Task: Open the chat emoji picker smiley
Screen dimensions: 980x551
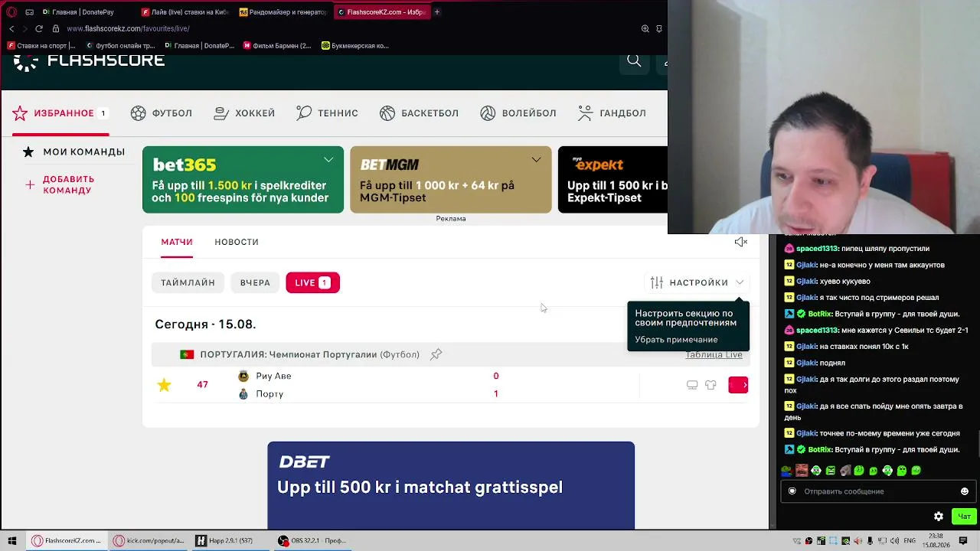Action: pyautogui.click(x=965, y=491)
